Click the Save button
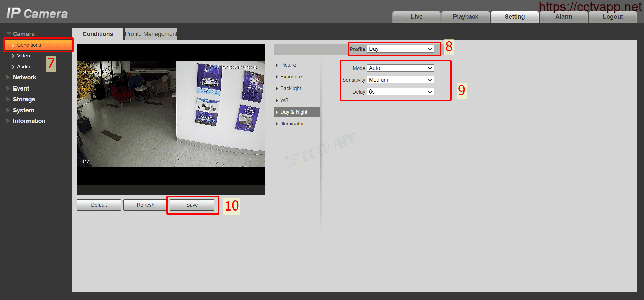Image resolution: width=644 pixels, height=300 pixels. (192, 205)
